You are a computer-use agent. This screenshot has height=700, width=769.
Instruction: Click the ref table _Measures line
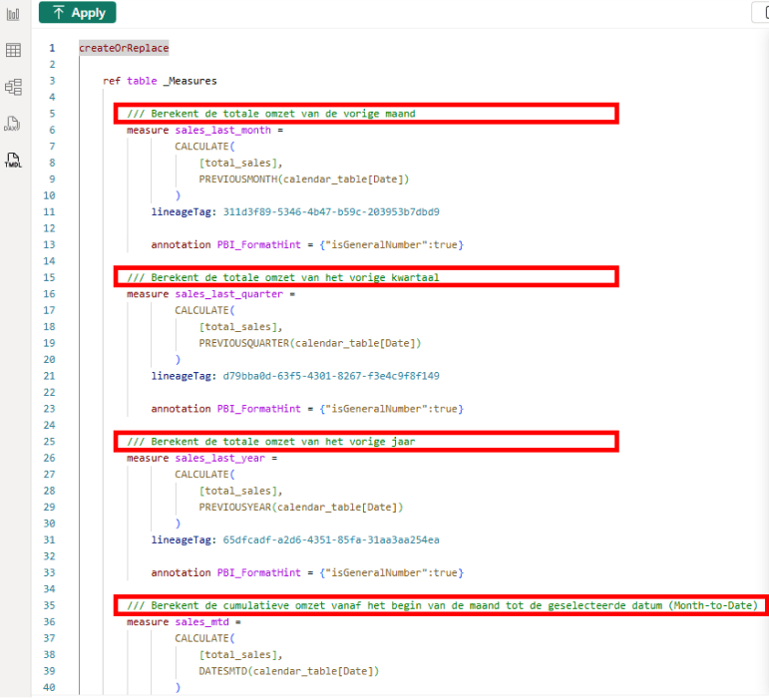[160, 81]
